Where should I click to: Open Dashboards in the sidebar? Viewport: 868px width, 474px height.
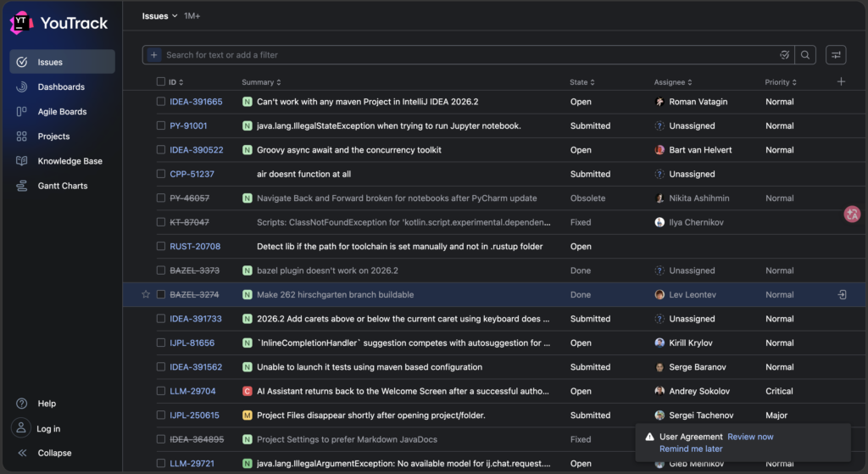(62, 87)
